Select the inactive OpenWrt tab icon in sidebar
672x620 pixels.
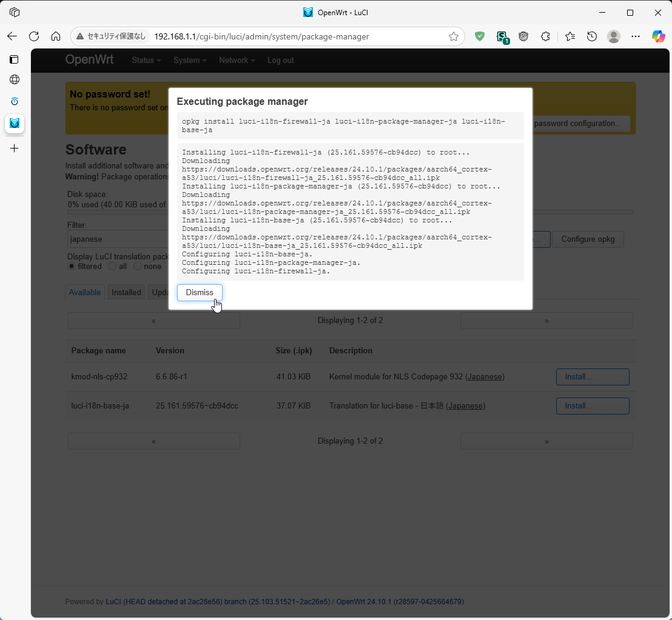(14, 101)
